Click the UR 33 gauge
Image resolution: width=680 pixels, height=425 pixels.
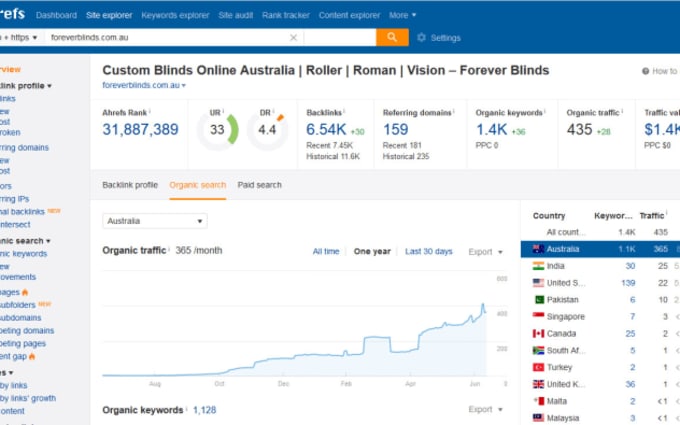click(218, 130)
